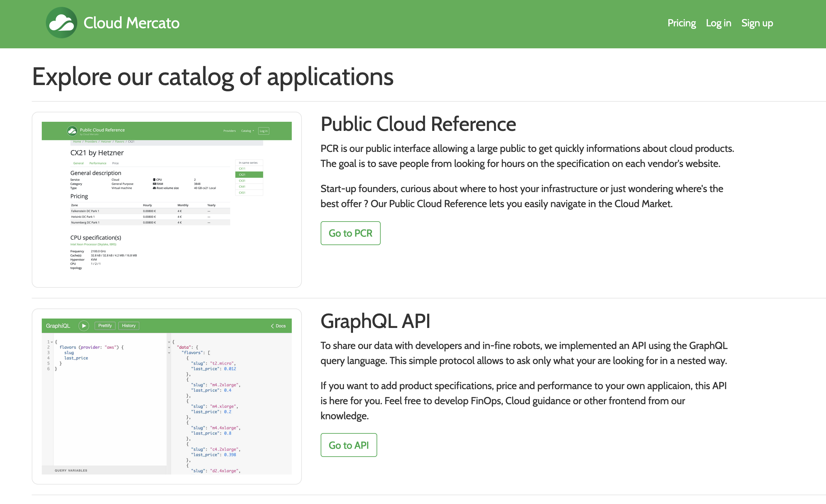Click the Home breadcrumb link
Screen dimensions: 826x504
pyautogui.click(x=77, y=142)
